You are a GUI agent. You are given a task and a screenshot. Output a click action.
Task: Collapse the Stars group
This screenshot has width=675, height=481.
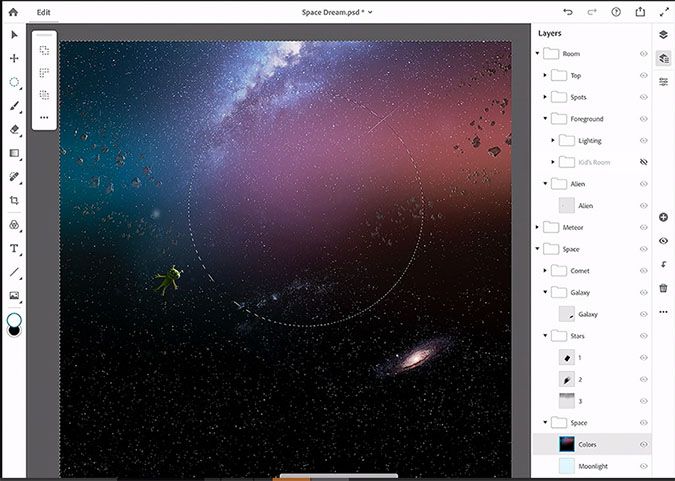545,335
